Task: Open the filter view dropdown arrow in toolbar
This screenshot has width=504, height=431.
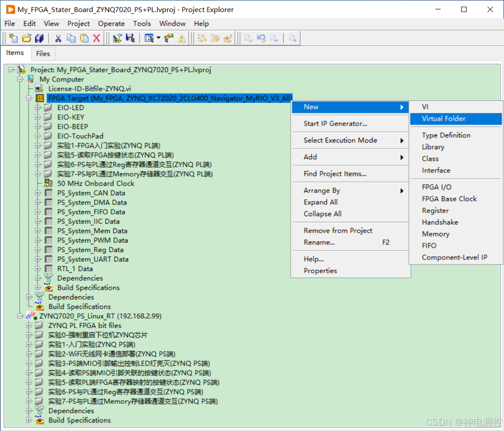Action: [159, 38]
